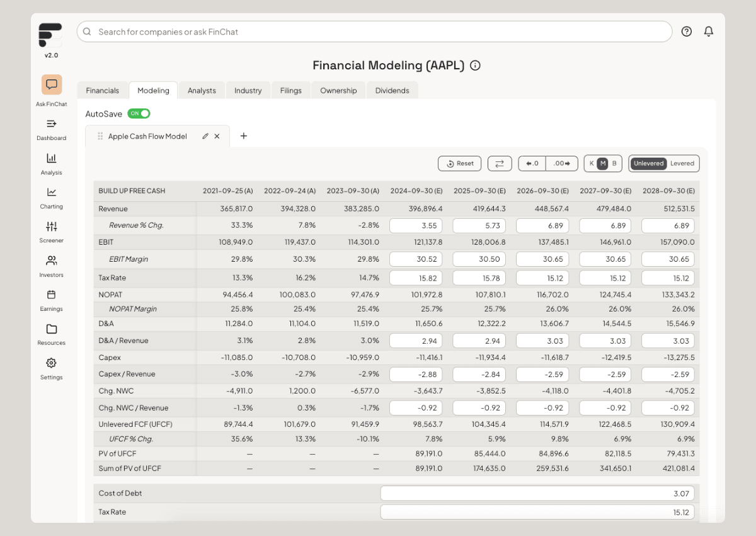This screenshot has height=536, width=756.
Task: Click the NOPAT Margin row label
Action: click(x=133, y=309)
